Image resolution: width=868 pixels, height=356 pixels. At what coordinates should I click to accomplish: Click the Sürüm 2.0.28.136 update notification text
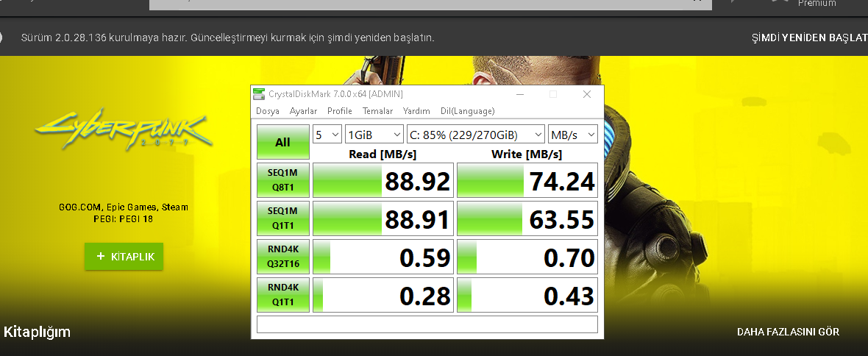227,38
